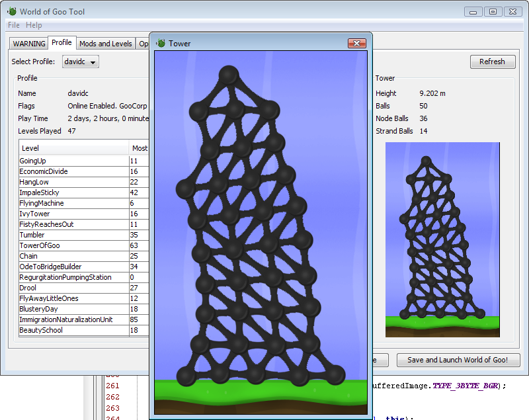Select the Tumbler level row
This screenshot has width=529, height=420.
(84, 235)
